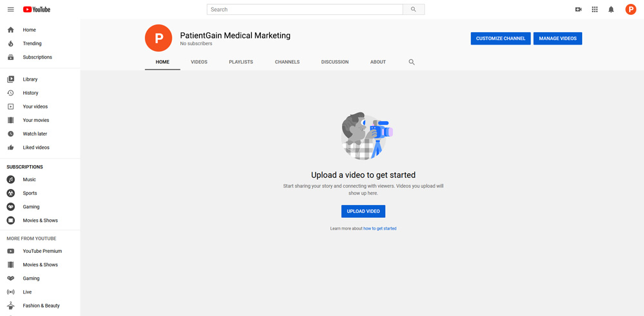Click Movies & Shows icon under More from YouTube
644x316 pixels.
11,264
